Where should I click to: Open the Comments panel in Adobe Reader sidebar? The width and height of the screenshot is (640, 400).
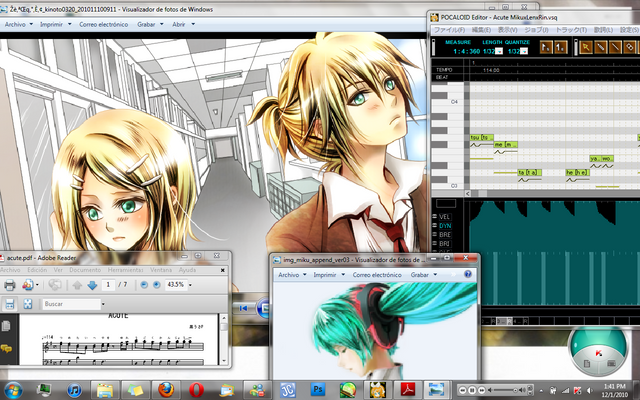click(x=6, y=348)
